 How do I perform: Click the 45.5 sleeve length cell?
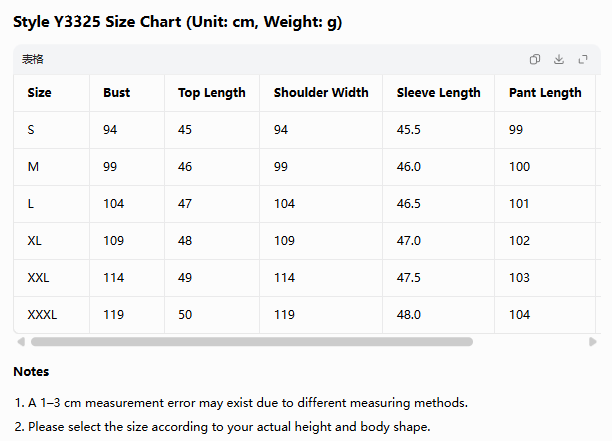coord(409,130)
